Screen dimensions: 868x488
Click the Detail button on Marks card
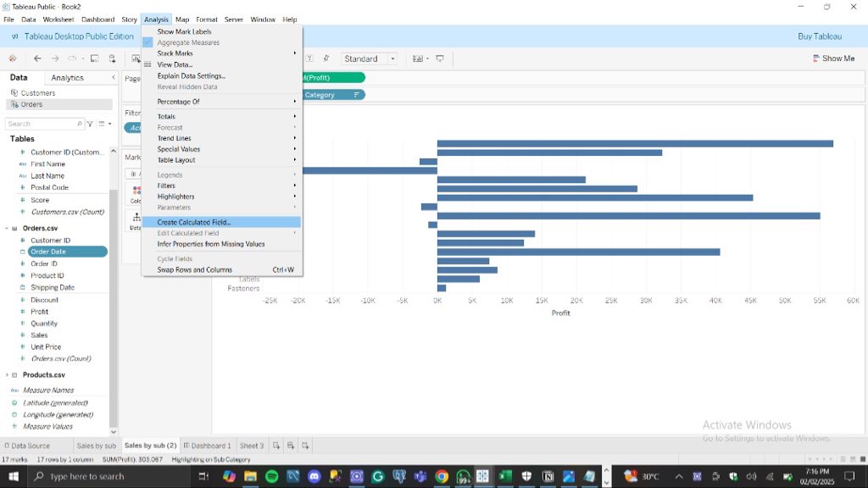click(x=136, y=221)
